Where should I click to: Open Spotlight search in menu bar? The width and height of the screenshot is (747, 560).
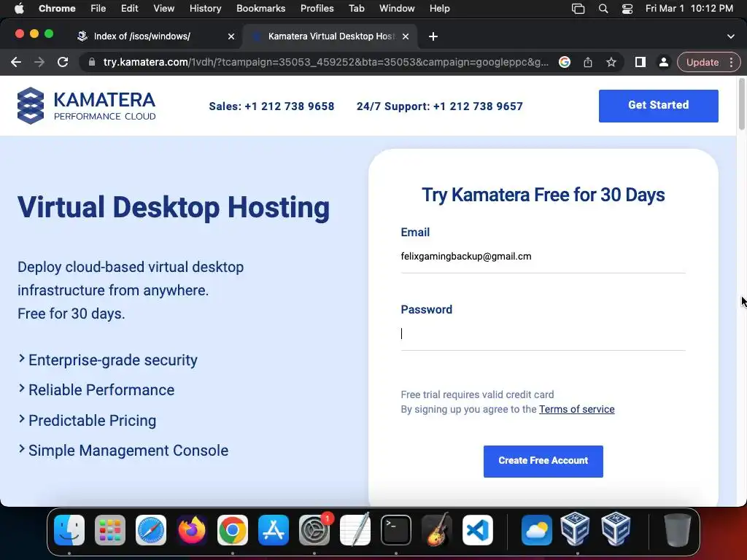pyautogui.click(x=603, y=9)
